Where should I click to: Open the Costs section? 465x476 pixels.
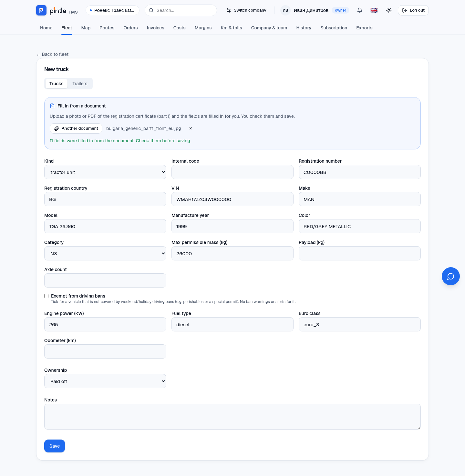click(180, 28)
